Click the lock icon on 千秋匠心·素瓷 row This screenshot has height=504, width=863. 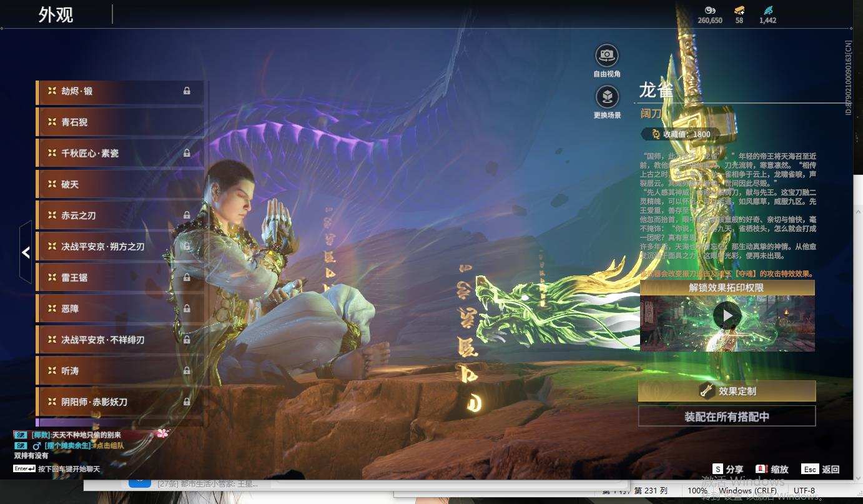click(187, 153)
